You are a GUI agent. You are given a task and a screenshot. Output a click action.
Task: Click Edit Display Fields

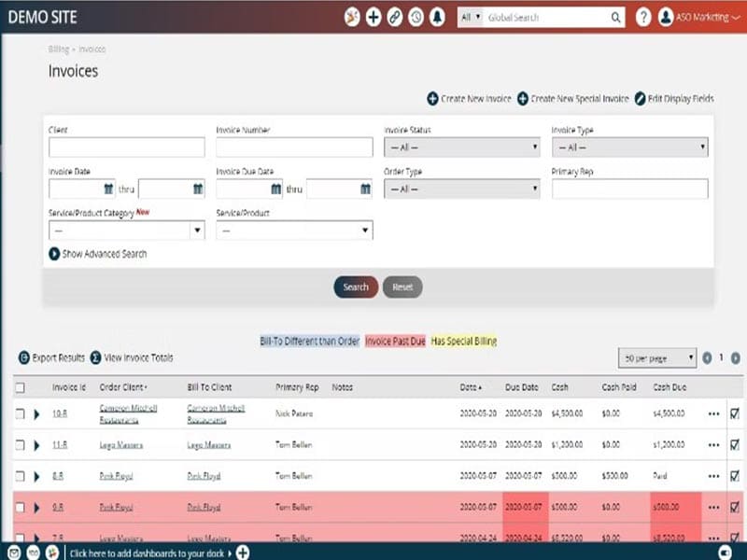[x=674, y=99]
